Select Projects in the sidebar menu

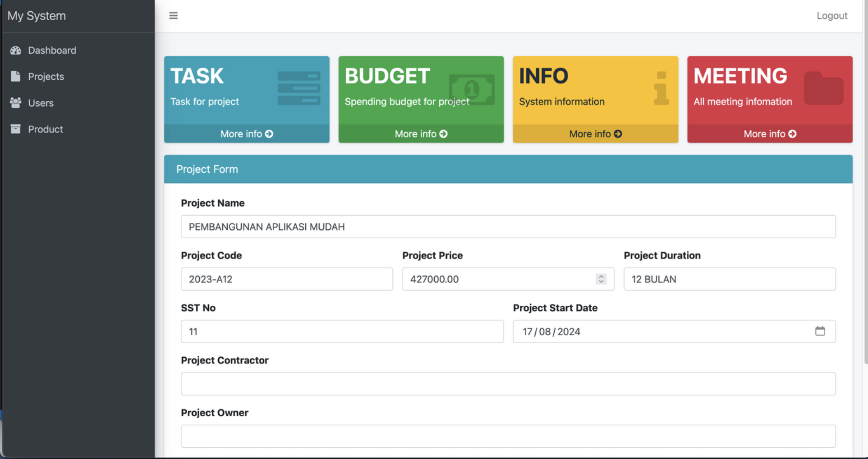point(46,76)
